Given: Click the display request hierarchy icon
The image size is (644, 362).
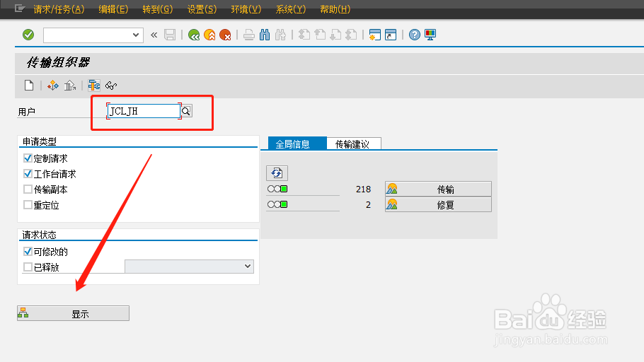Looking at the screenshot, I should pos(93,86).
